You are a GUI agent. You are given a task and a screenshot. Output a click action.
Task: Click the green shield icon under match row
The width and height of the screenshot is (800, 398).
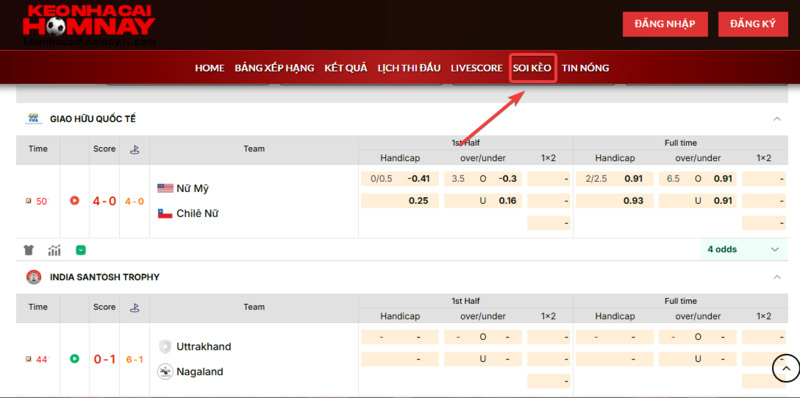(81, 250)
